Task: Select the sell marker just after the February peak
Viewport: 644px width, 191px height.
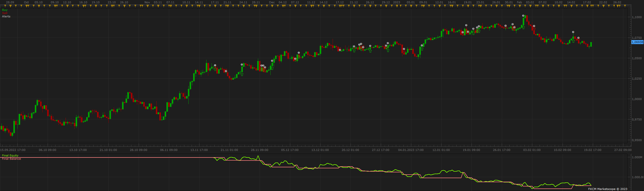Action: tap(534, 26)
